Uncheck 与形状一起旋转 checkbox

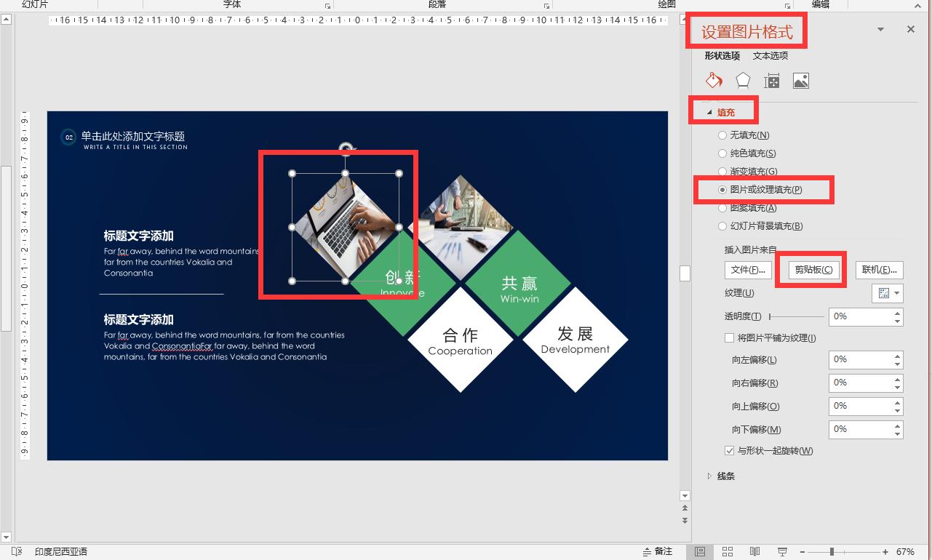[x=730, y=451]
